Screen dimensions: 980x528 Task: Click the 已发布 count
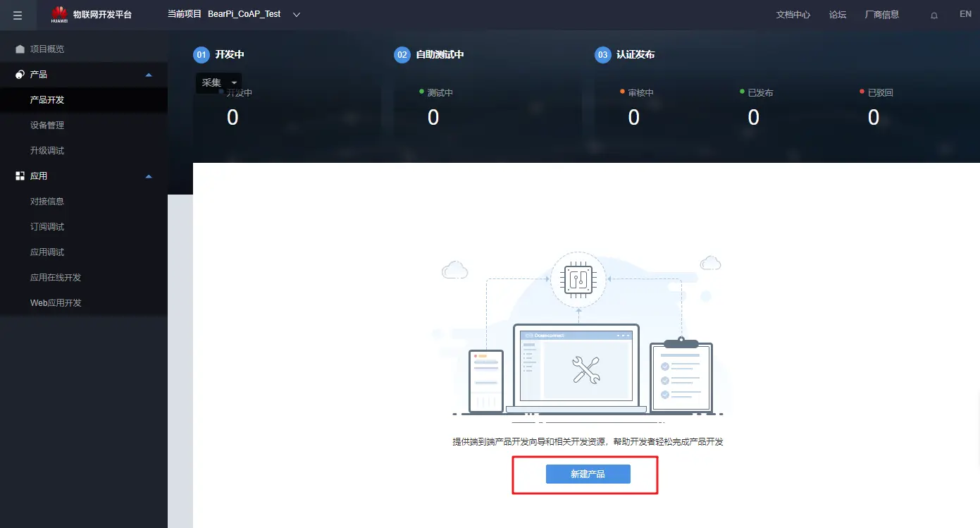(x=754, y=118)
